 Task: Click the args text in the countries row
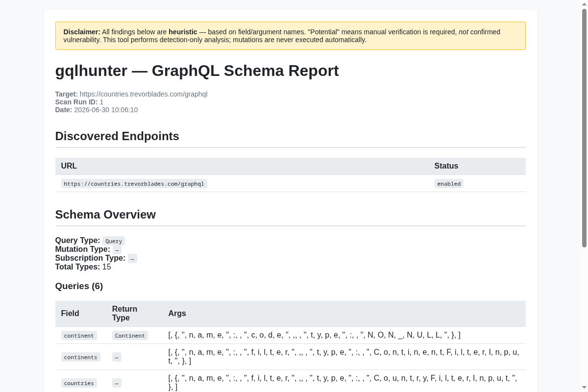tap(343, 383)
